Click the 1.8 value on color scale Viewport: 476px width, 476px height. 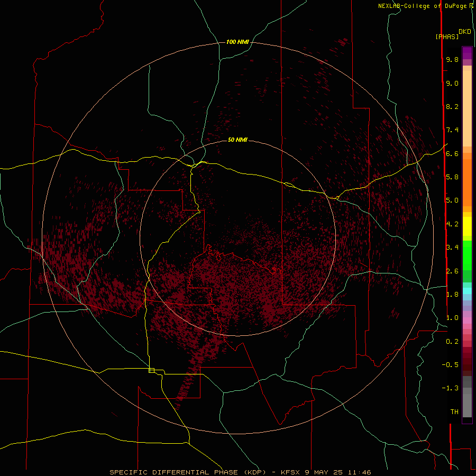452,295
